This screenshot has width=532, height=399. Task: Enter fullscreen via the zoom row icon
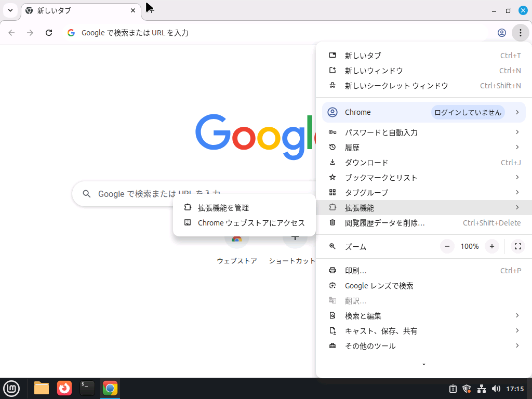tap(517, 246)
